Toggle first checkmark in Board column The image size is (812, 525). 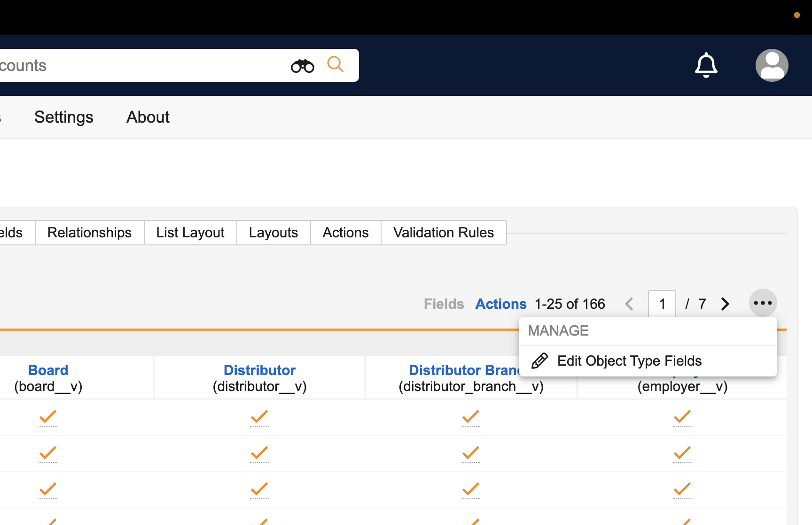pos(48,417)
